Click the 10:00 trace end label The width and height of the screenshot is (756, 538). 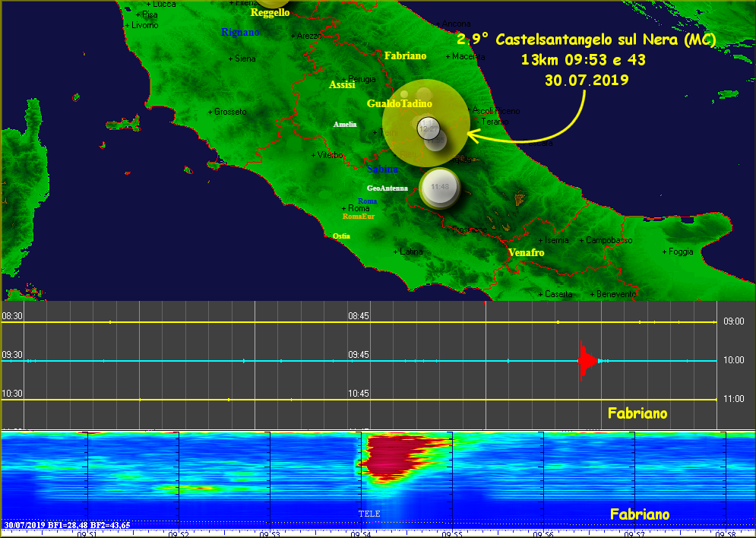[x=734, y=361]
